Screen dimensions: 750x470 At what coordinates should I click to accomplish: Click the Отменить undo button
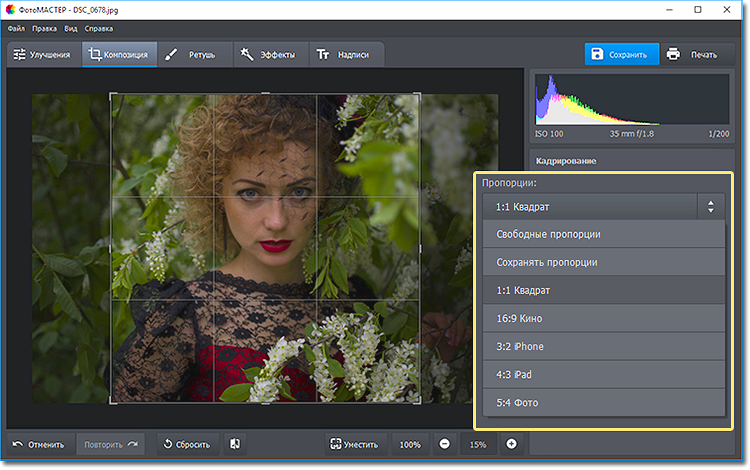pos(40,444)
